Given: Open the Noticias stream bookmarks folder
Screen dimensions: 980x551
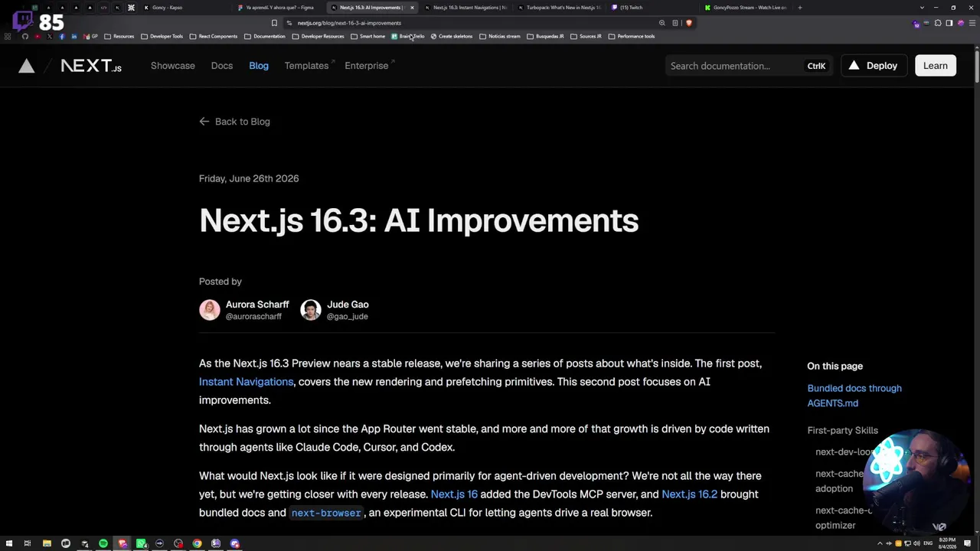Looking at the screenshot, I should pyautogui.click(x=500, y=37).
